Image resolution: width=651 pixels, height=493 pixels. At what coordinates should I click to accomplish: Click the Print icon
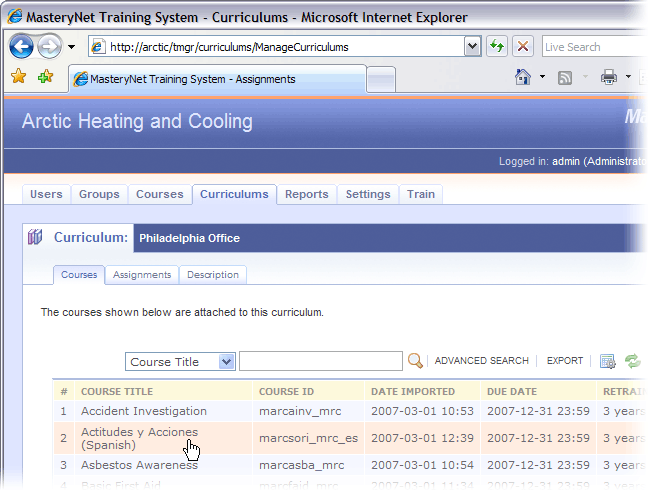609,77
